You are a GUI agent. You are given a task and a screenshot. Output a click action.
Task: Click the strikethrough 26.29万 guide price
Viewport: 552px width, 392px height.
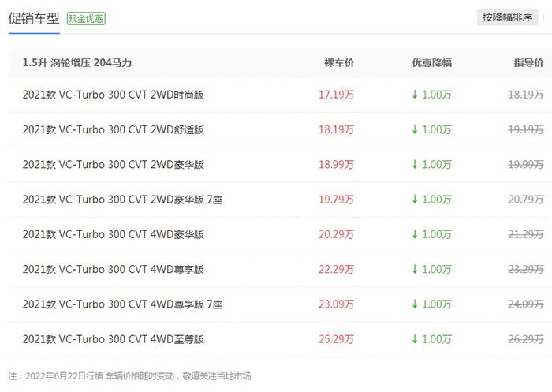click(526, 339)
